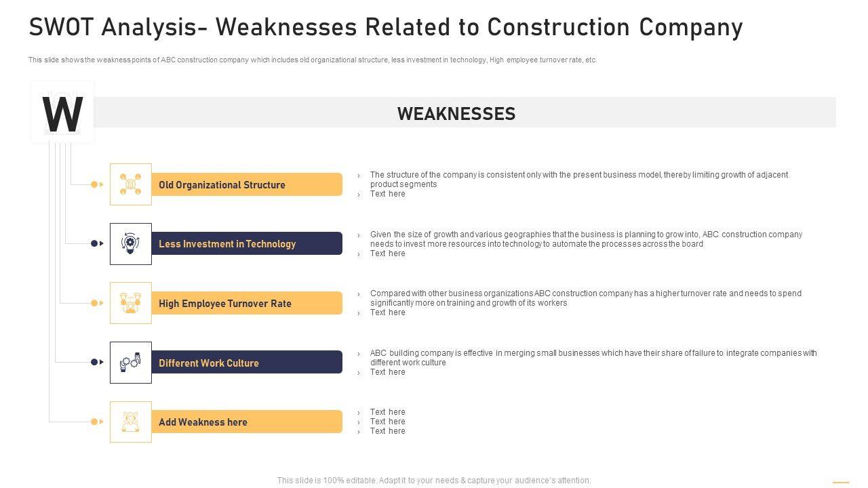This screenshot has height=488, width=868.
Task: Click the slide subtitle description text
Action: (x=312, y=60)
